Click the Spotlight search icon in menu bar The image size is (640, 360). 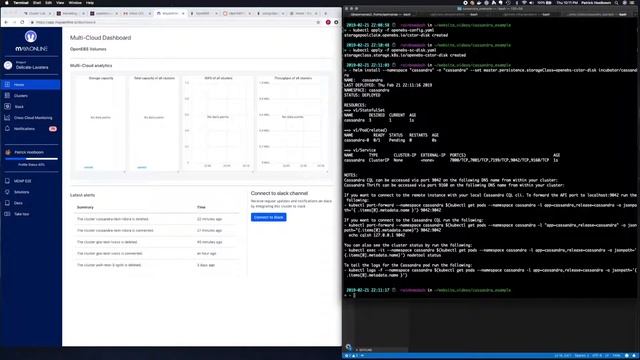(617, 3)
